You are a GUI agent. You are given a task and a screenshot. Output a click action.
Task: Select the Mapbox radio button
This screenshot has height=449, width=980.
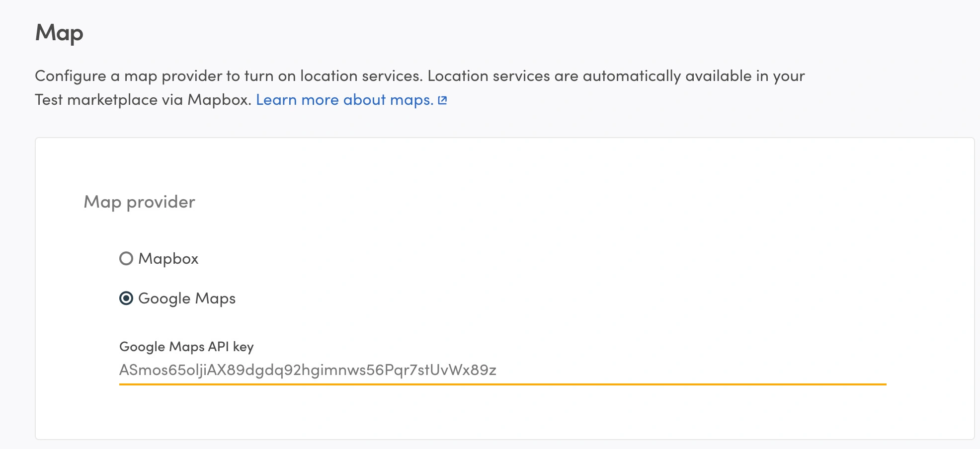point(126,258)
